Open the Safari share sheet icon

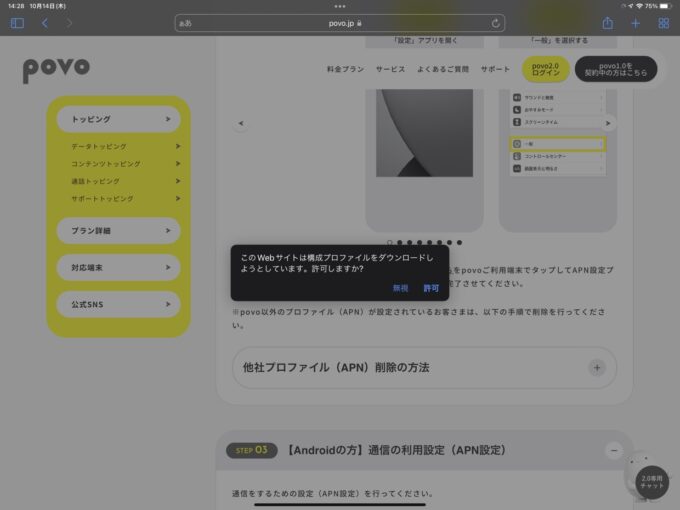pos(608,23)
